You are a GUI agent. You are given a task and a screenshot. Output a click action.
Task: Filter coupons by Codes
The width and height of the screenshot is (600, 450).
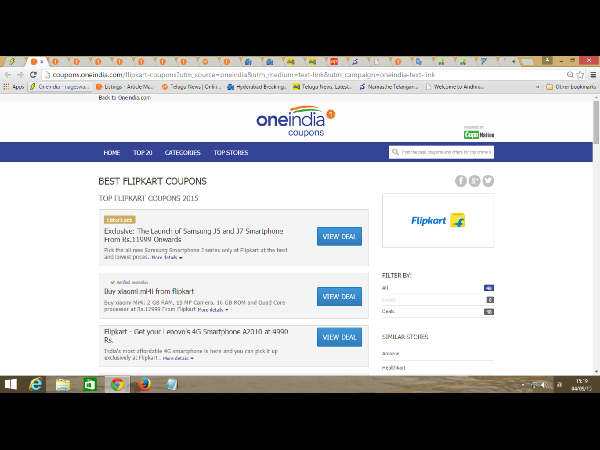(389, 299)
